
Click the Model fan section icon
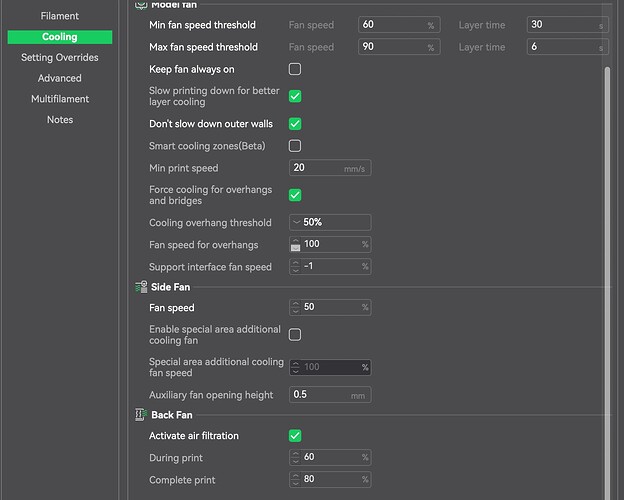pos(141,5)
